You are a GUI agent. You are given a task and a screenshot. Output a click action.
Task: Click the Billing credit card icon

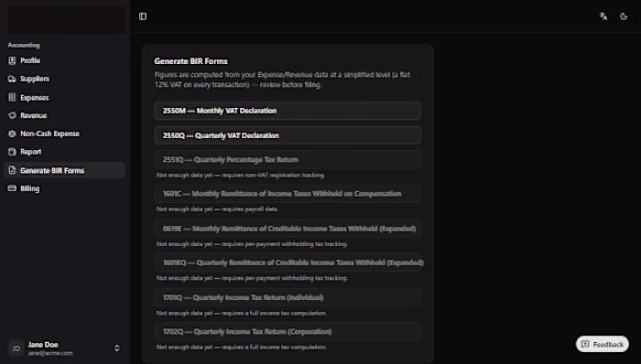pos(12,188)
